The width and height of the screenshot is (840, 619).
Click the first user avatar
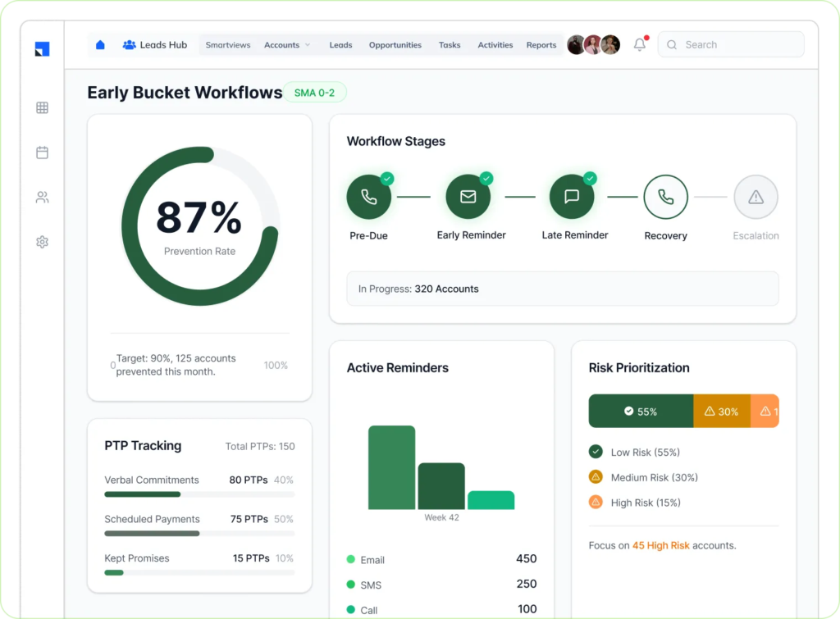[x=576, y=45]
